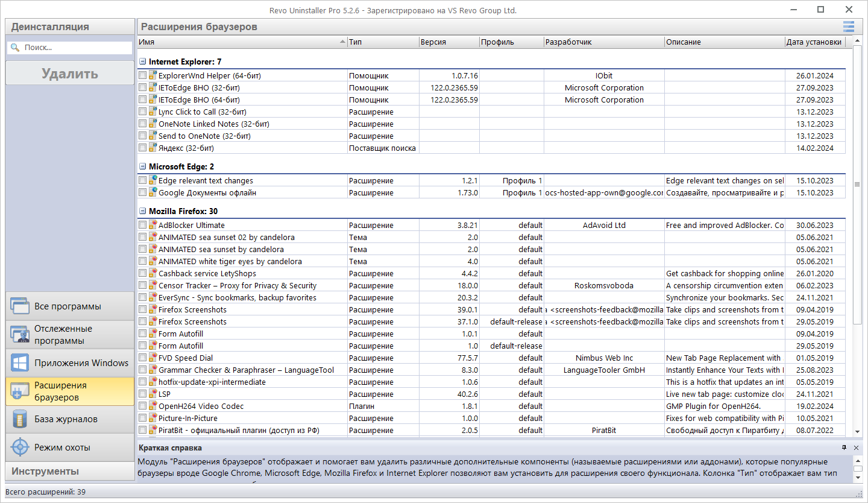The height and width of the screenshot is (503, 868).
Task: Tick the checkbox for AdBlocker Ultimate
Action: [142, 225]
